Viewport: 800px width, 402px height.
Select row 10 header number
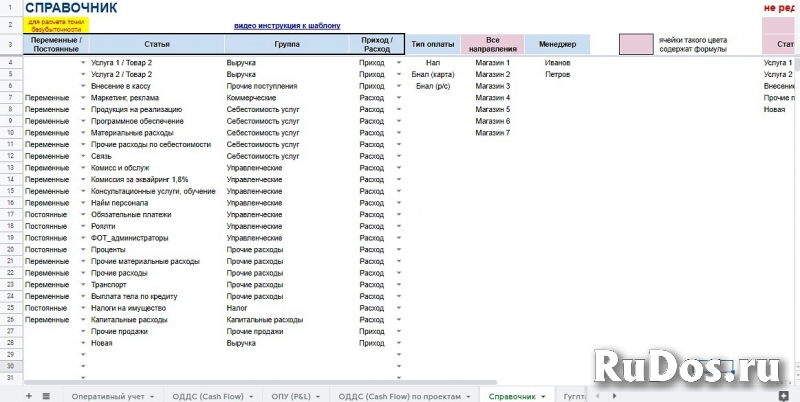click(x=10, y=132)
